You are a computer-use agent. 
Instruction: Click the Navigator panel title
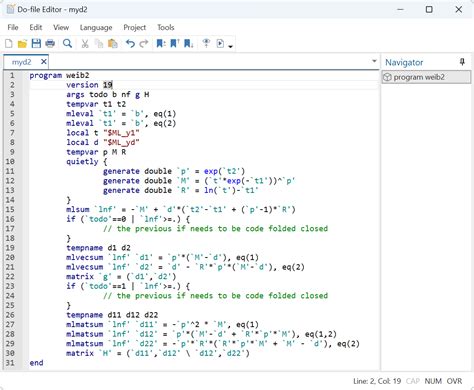(x=404, y=62)
